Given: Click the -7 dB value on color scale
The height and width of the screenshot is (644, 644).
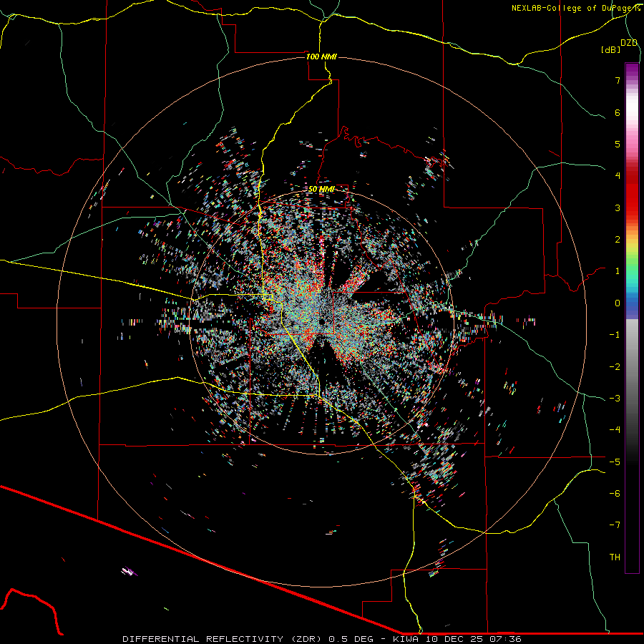Looking at the screenshot, I should 615,525.
